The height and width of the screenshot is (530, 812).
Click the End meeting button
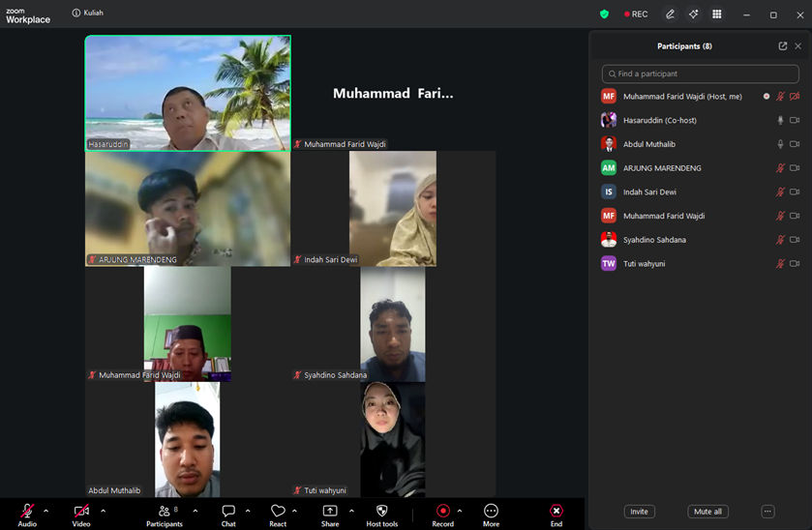coord(556,515)
